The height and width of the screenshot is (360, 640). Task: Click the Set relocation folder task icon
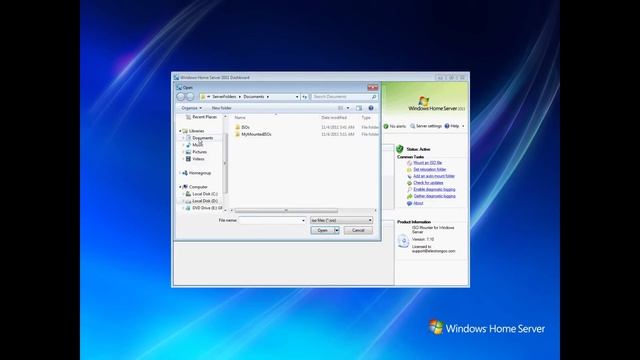(409, 169)
